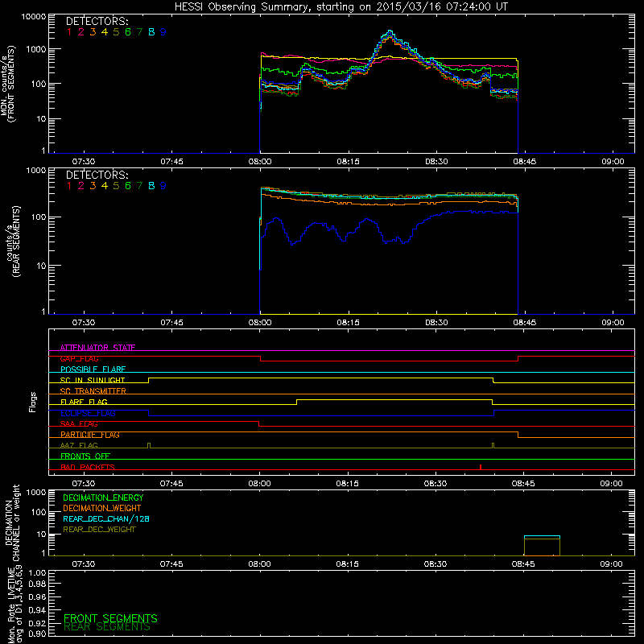Screen dimensions: 644x644
Task: Click the PARTICLE_FLAG label
Action: (90, 434)
